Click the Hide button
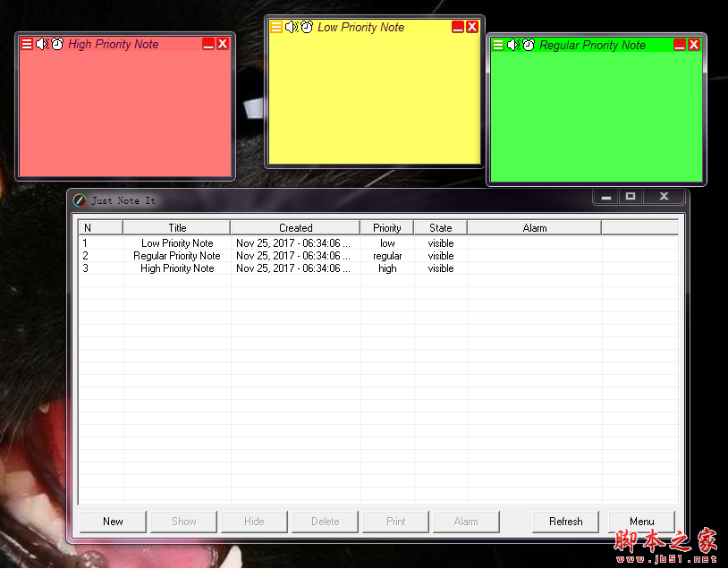The width and height of the screenshot is (728, 569). (254, 522)
